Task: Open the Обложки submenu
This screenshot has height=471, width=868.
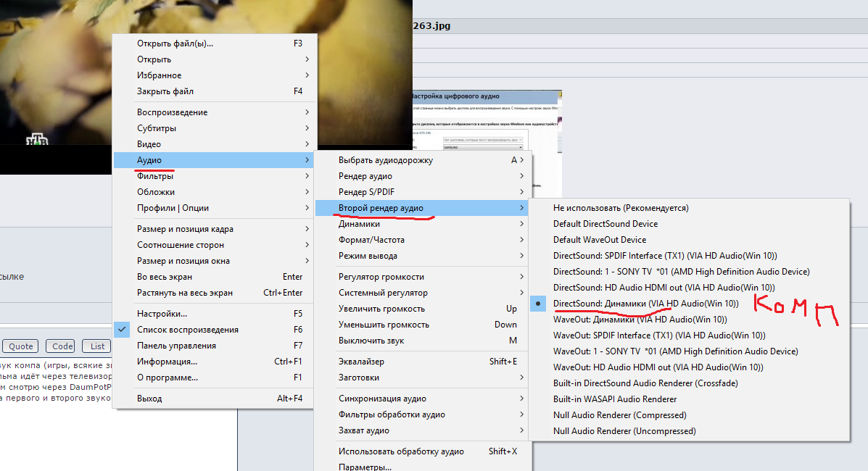Action: click(214, 192)
